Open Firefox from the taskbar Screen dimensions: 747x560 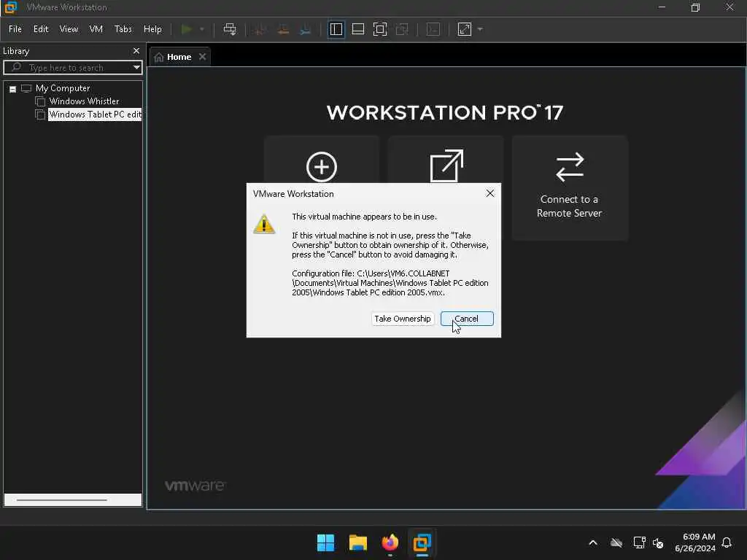pyautogui.click(x=390, y=542)
